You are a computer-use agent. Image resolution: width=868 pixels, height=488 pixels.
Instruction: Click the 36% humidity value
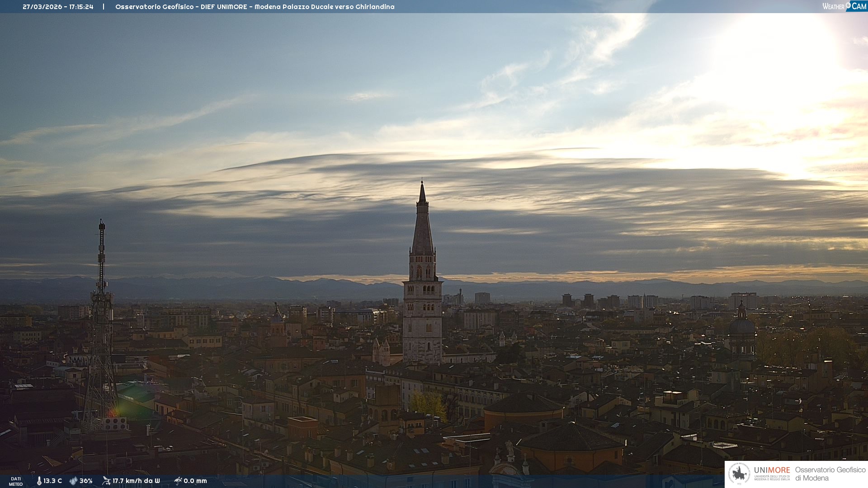tap(86, 481)
